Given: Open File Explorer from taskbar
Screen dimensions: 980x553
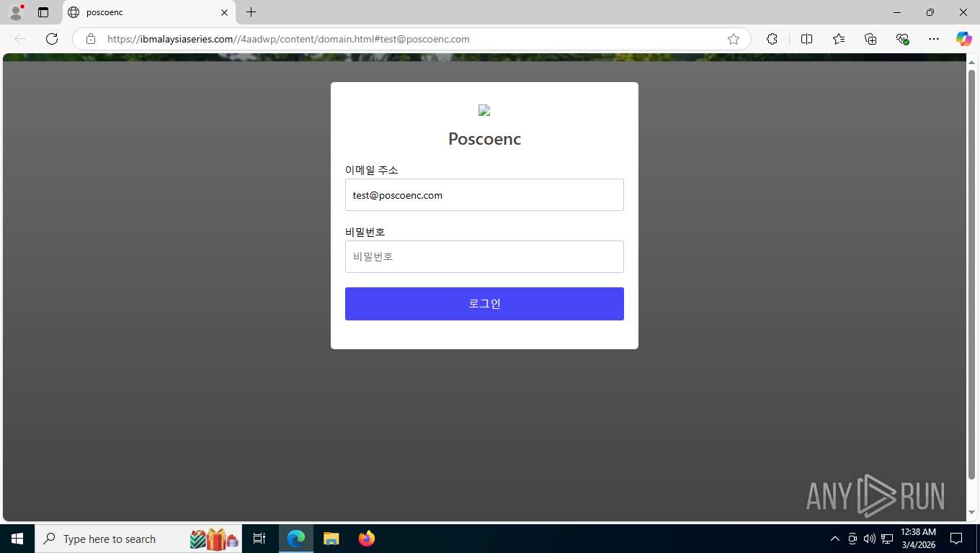Looking at the screenshot, I should coord(331,539).
